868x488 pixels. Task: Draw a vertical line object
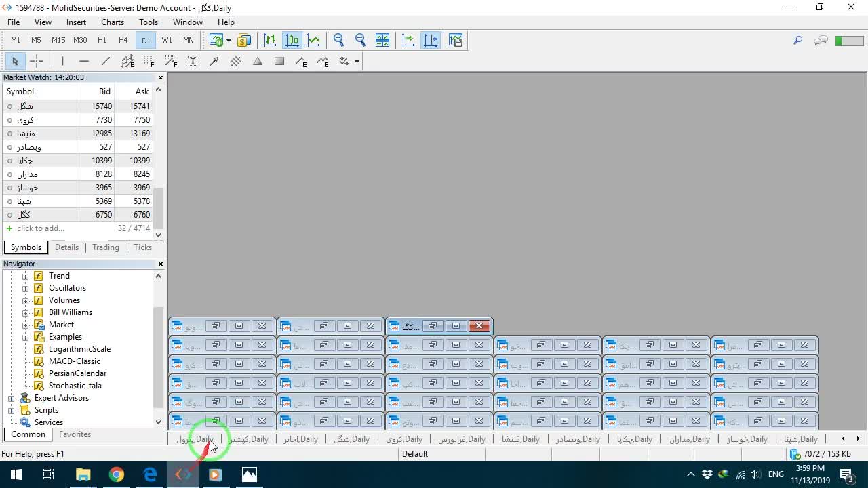pos(62,61)
